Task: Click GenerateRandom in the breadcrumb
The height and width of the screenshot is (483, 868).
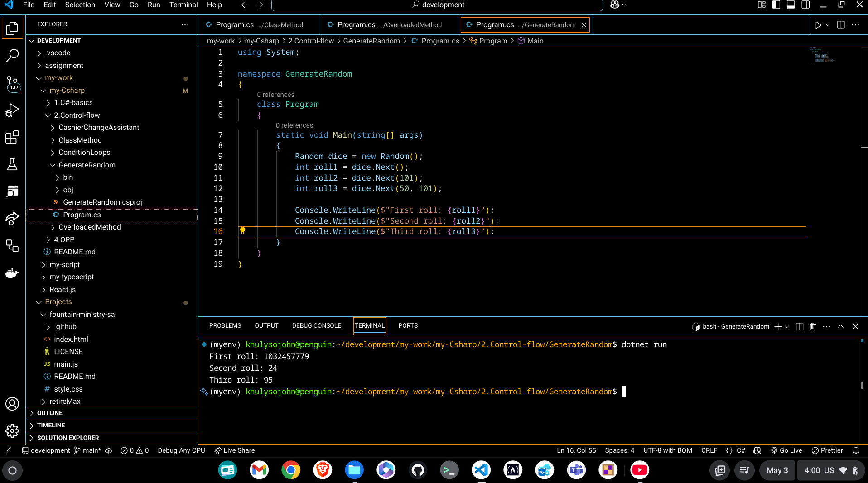Action: pos(371,41)
